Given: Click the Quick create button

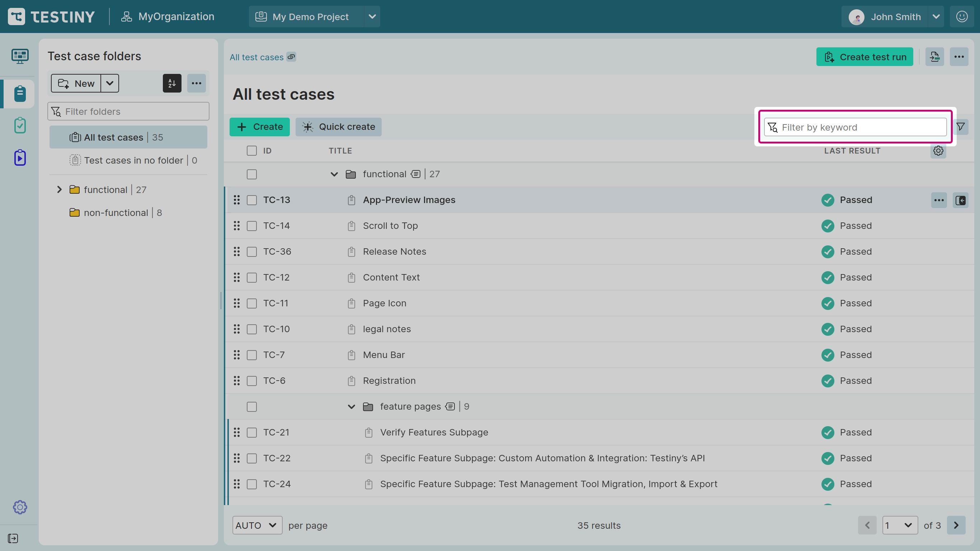Looking at the screenshot, I should coord(339,126).
